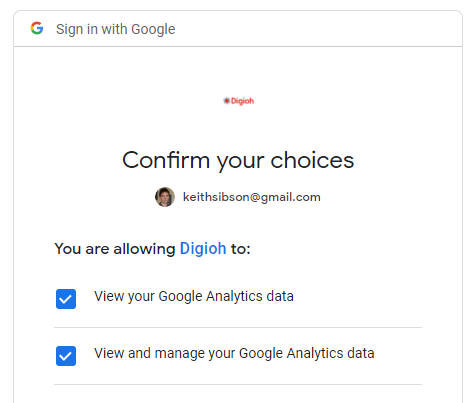
Task: Click the Confirm your choices heading
Action: coord(238,161)
